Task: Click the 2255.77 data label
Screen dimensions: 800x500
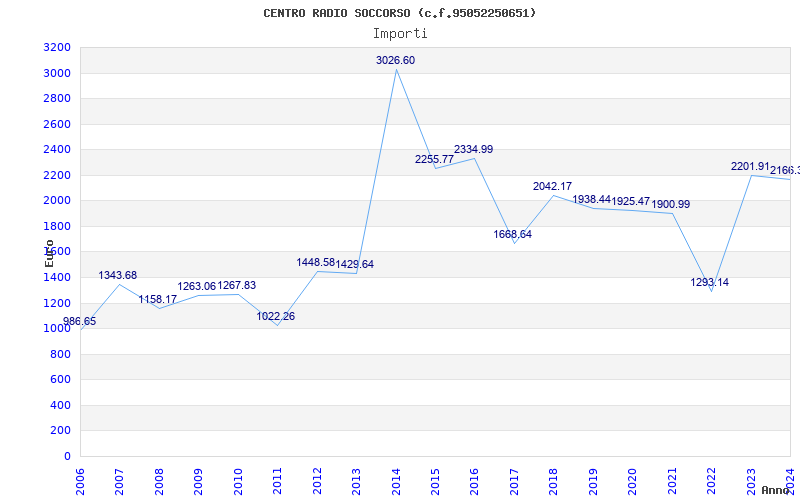Action: (x=434, y=159)
